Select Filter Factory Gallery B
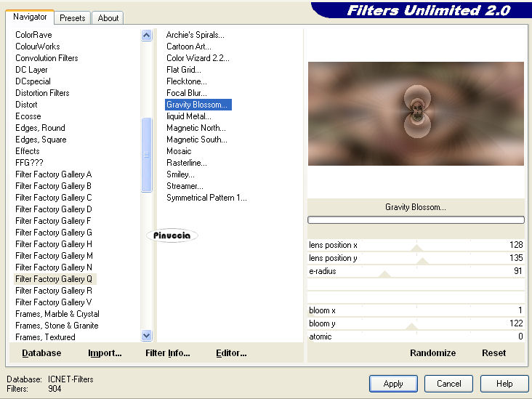 (x=53, y=186)
